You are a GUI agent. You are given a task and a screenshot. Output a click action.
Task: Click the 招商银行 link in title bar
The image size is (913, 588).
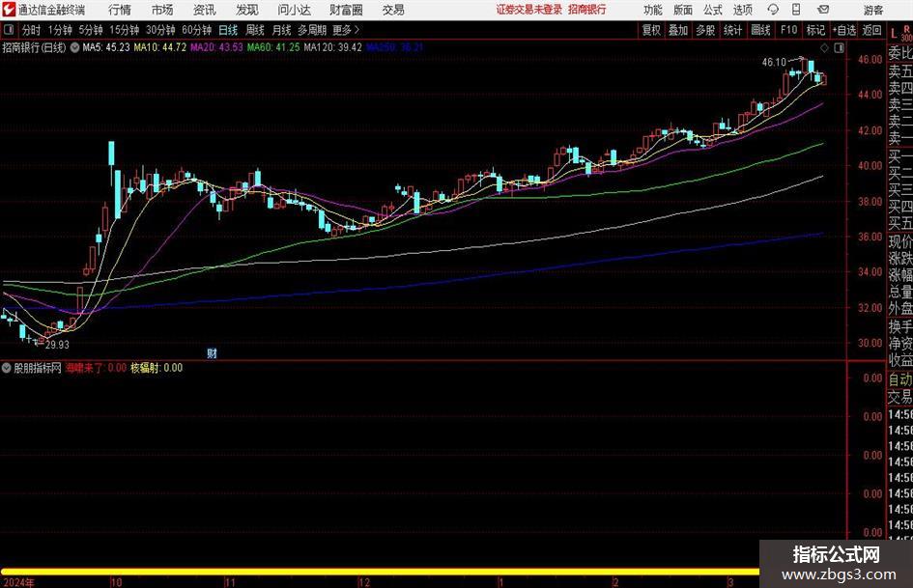587,10
